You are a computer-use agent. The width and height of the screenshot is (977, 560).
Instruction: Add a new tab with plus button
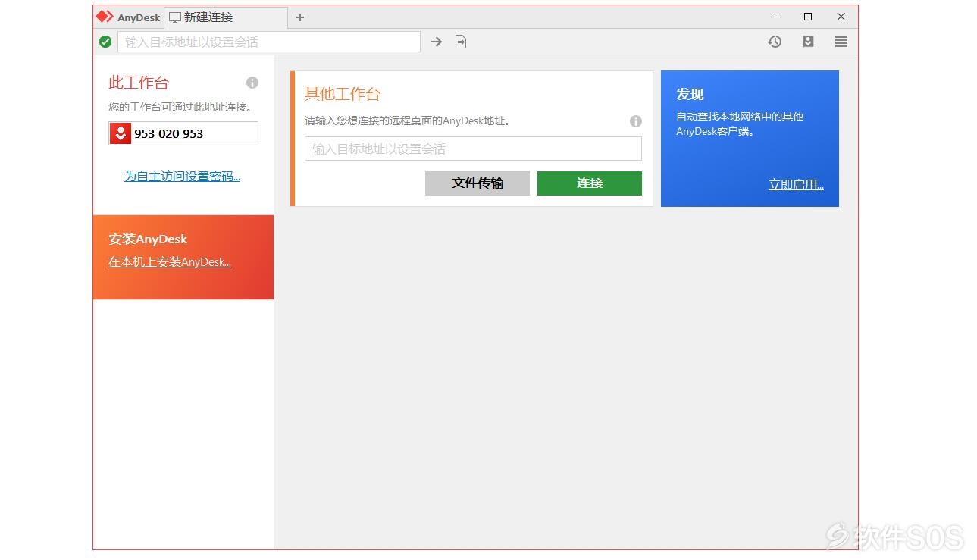pyautogui.click(x=300, y=17)
